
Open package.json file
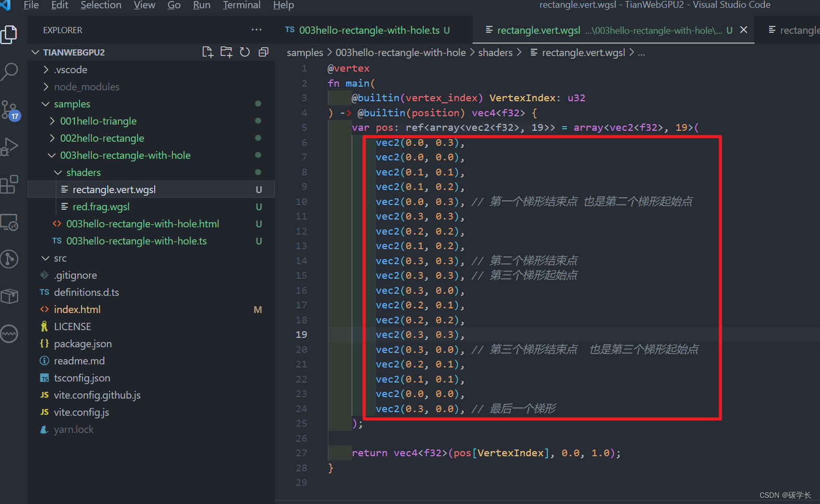151,344
